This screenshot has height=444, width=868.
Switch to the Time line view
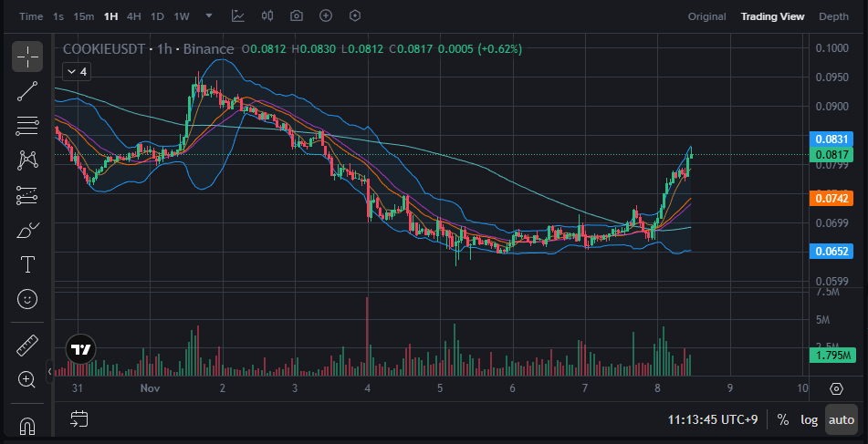(x=31, y=16)
